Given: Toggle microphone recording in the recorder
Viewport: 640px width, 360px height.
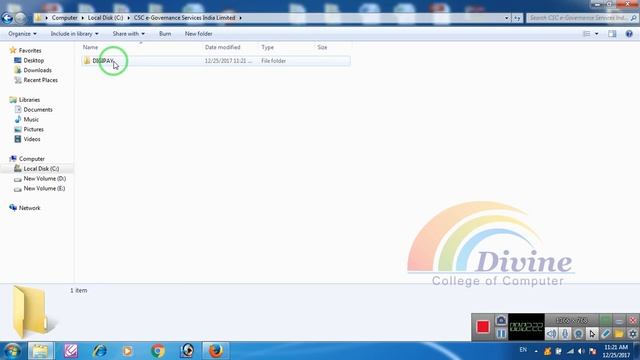Looking at the screenshot, I should coord(565,333).
